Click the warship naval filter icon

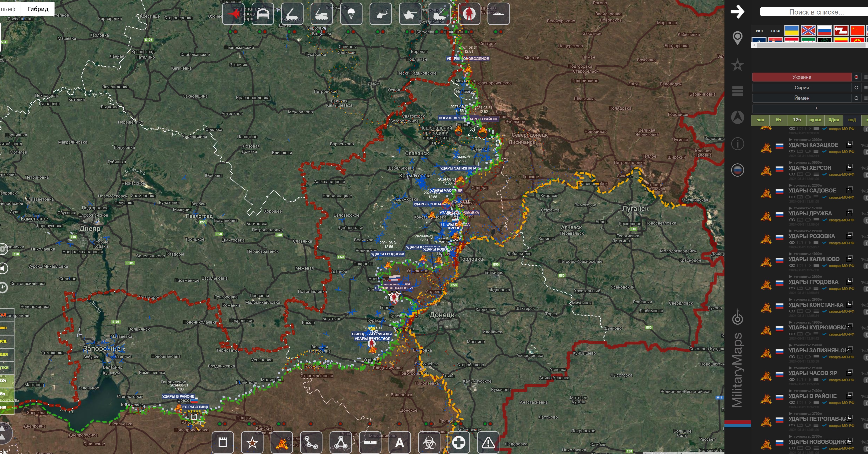pos(498,14)
